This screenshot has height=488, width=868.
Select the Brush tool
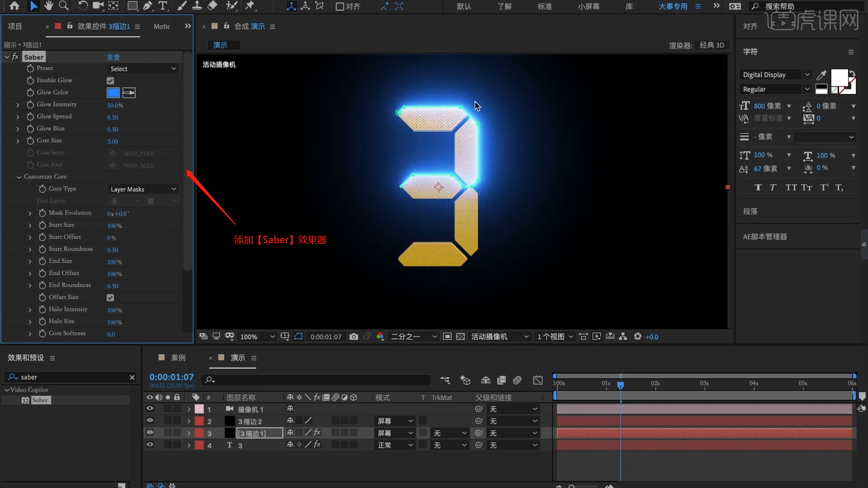pyautogui.click(x=182, y=6)
